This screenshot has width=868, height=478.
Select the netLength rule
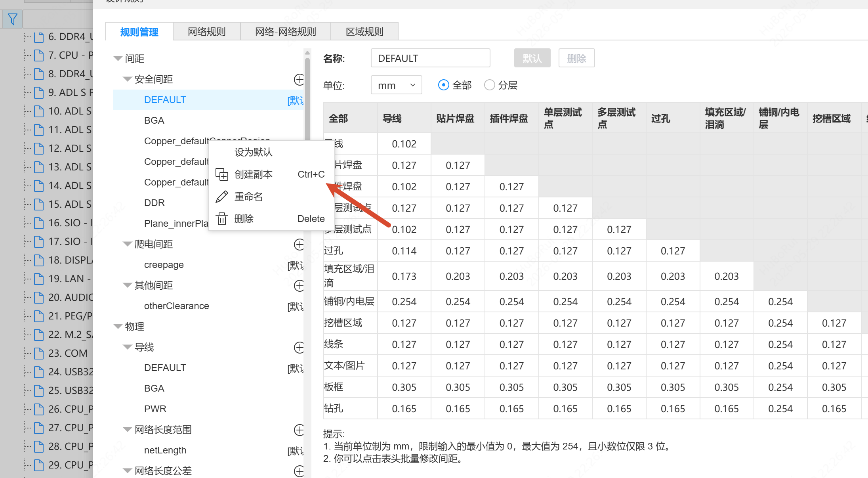tap(209, 450)
